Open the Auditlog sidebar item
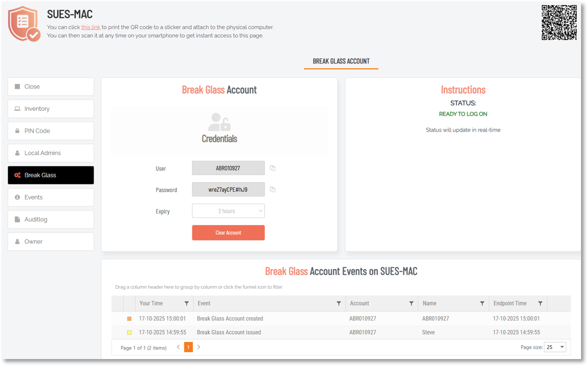This screenshot has height=366, width=588. pyautogui.click(x=51, y=220)
